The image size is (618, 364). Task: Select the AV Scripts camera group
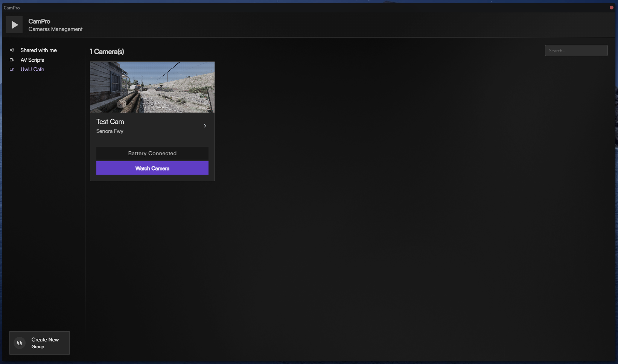click(32, 60)
